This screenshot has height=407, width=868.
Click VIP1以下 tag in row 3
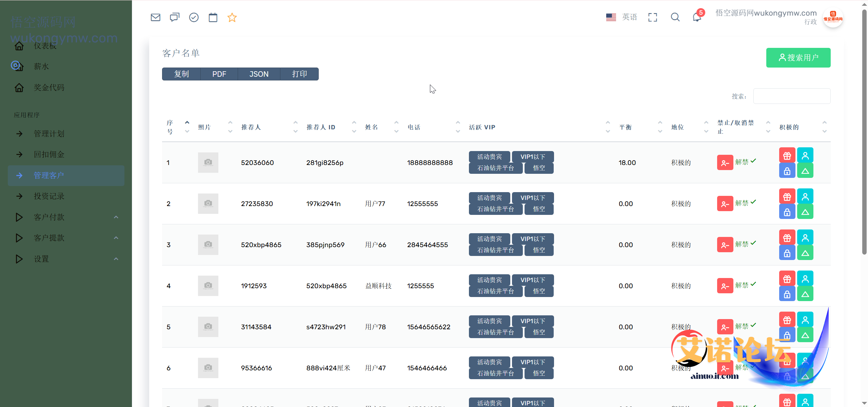[533, 239]
